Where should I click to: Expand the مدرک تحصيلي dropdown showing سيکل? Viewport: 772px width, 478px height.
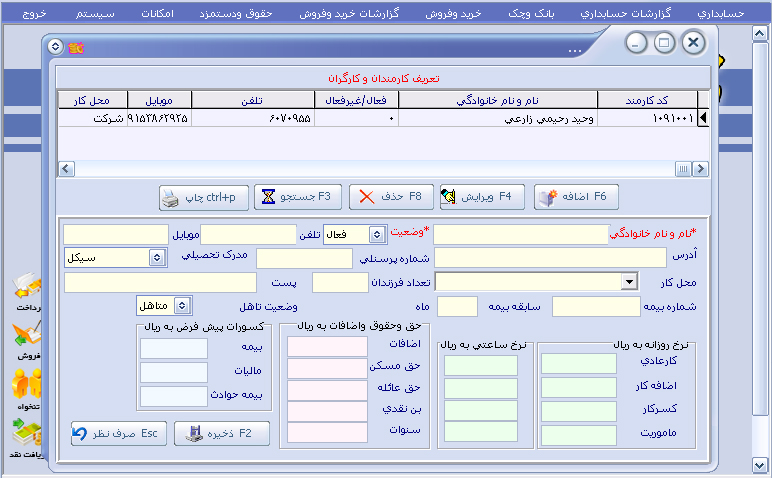(157, 258)
